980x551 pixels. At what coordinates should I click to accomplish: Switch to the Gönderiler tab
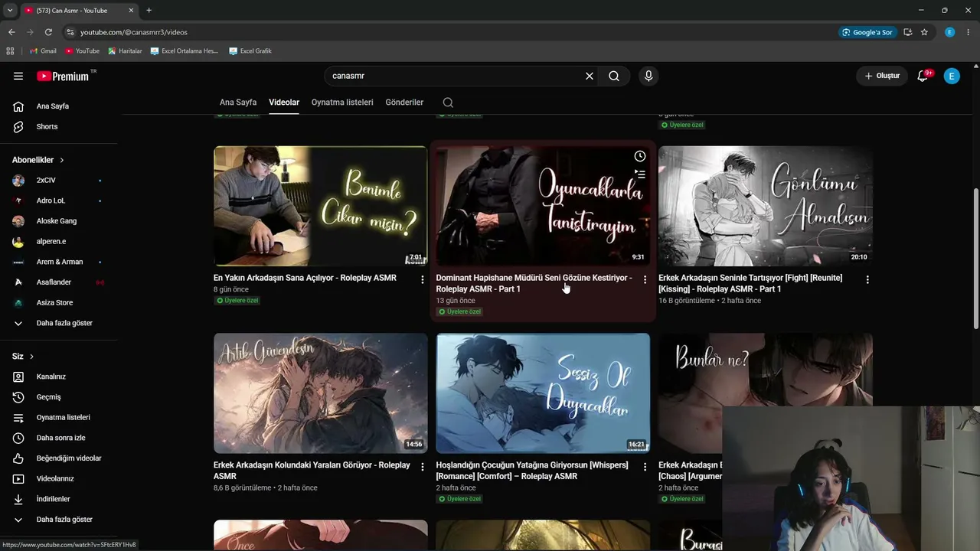(404, 103)
